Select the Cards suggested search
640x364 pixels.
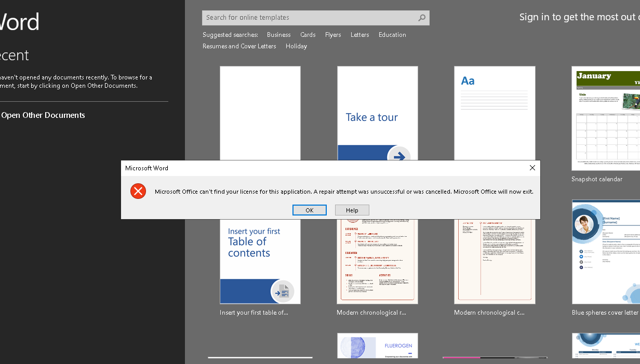click(x=308, y=35)
